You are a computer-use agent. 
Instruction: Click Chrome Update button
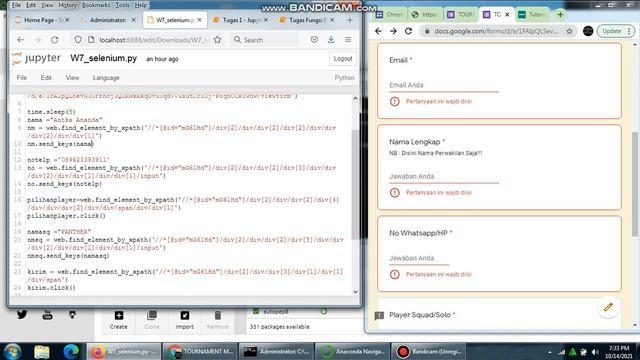(x=612, y=31)
